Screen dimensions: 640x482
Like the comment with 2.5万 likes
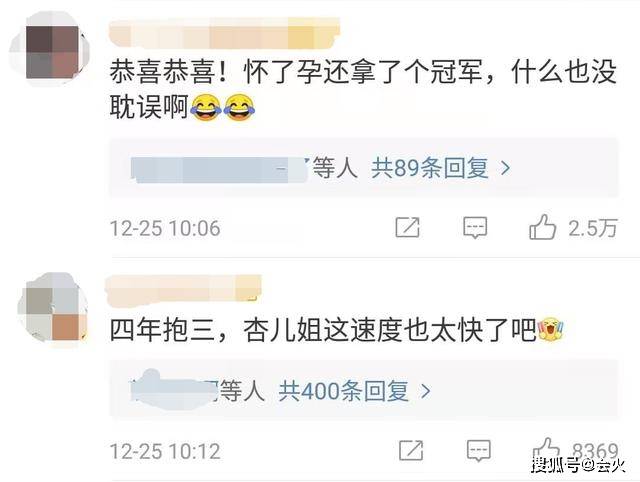coord(542,227)
